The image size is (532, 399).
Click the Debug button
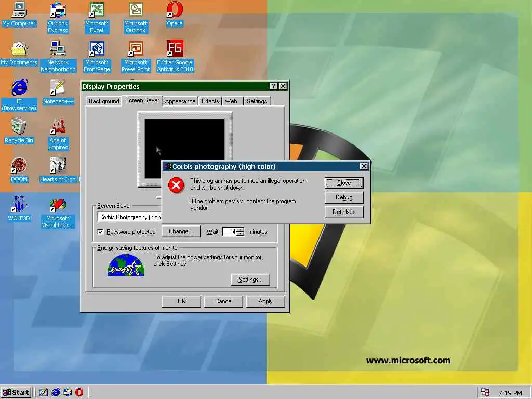(344, 197)
